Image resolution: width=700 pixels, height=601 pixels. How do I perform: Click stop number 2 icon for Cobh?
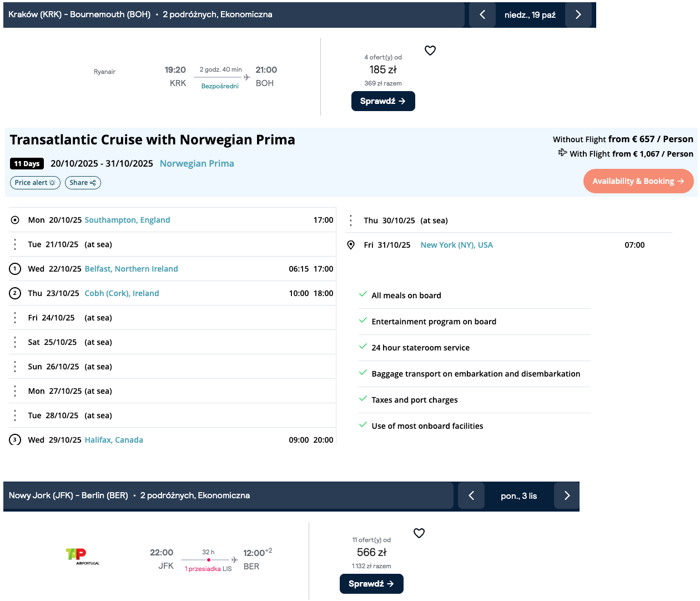(x=15, y=293)
